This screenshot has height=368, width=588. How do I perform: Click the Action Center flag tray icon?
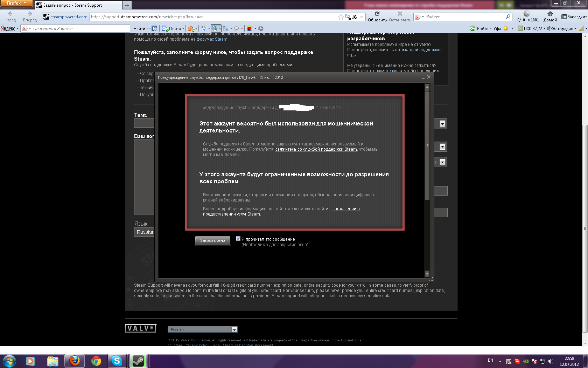(534, 361)
